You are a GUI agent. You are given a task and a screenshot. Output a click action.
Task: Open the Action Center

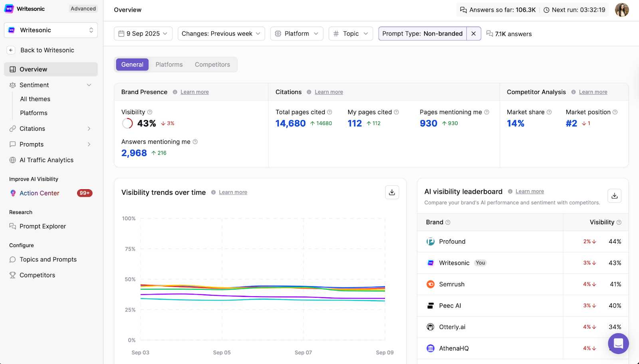[x=40, y=193]
